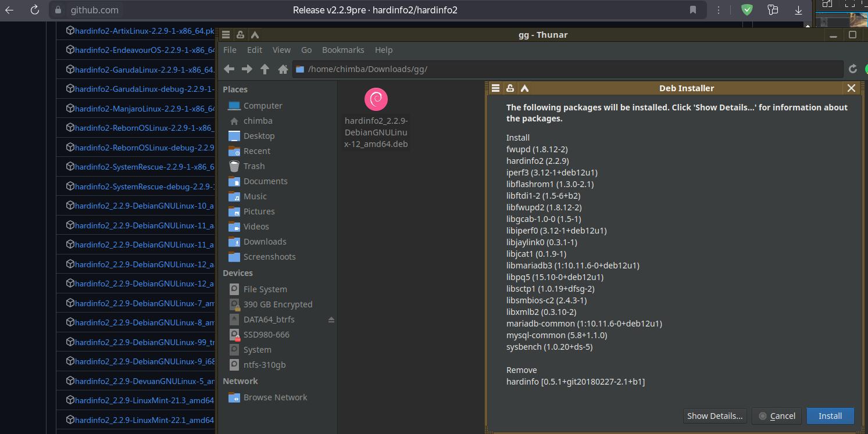Viewport: 868px width, 434px height.
Task: Click the 'libmariadb3 (1:10.11.6-0+deb12u1)' package line
Action: pos(573,266)
